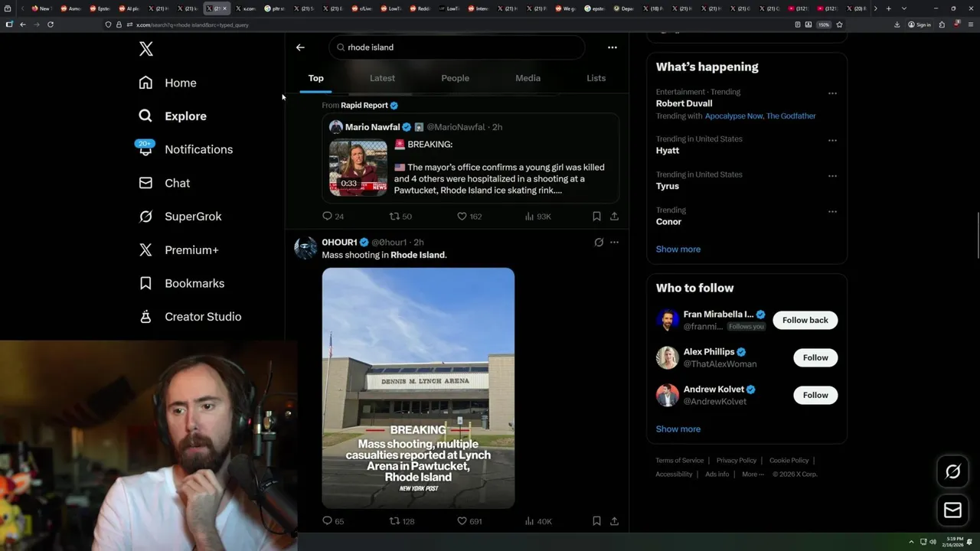Show more trending topics
The height and width of the screenshot is (551, 980).
[x=678, y=249]
